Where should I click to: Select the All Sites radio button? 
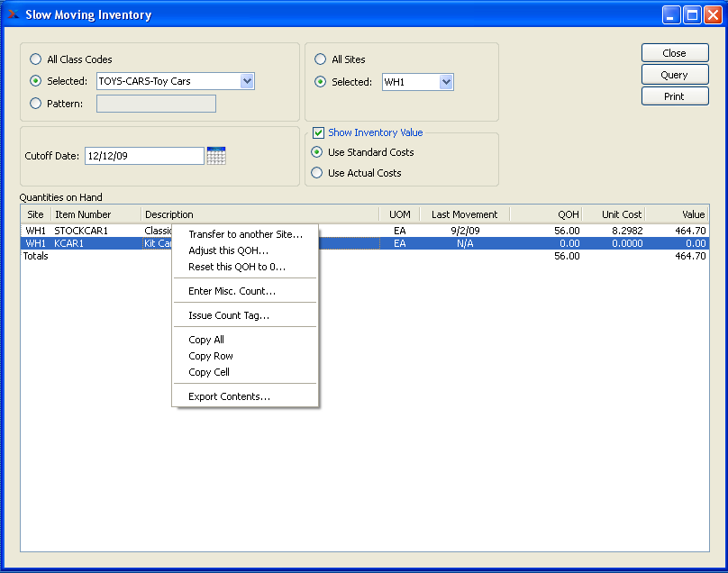tap(320, 59)
